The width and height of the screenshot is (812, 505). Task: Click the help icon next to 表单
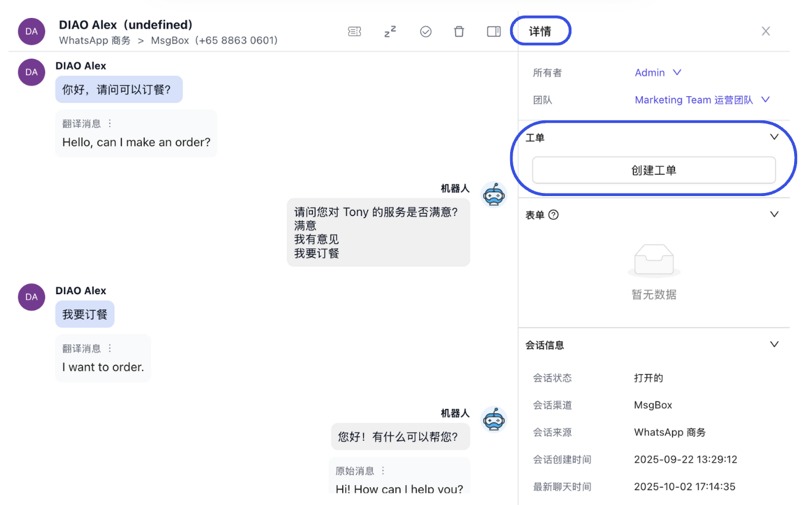552,214
